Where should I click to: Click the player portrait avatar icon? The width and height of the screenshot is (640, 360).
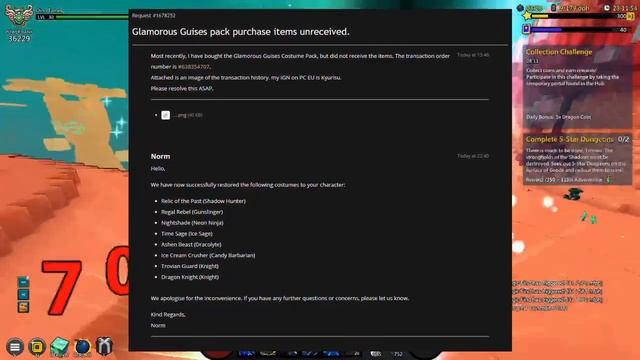[19, 16]
